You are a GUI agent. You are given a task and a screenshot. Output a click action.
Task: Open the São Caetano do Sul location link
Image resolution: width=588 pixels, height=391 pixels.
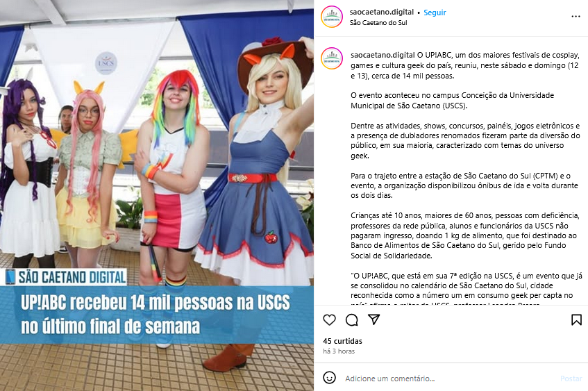point(378,22)
